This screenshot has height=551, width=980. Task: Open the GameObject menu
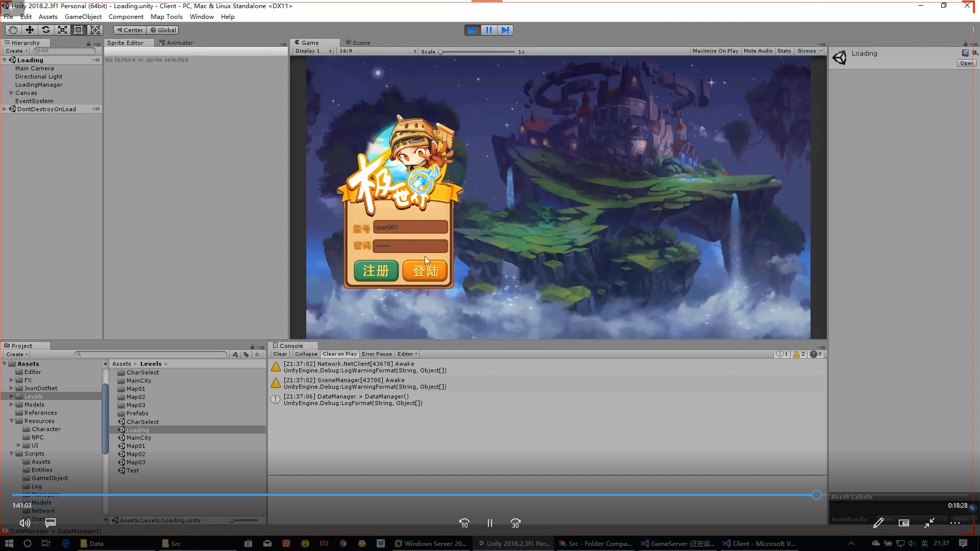83,16
